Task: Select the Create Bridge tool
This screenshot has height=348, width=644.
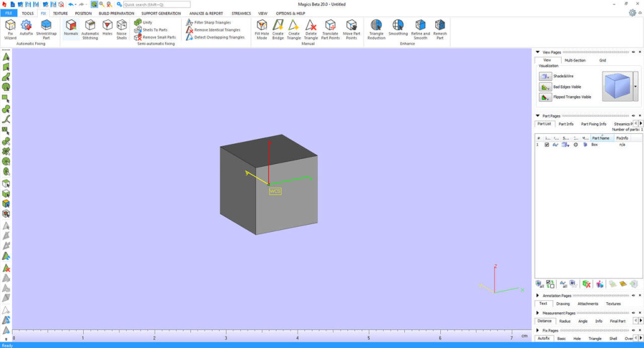Action: [x=277, y=29]
